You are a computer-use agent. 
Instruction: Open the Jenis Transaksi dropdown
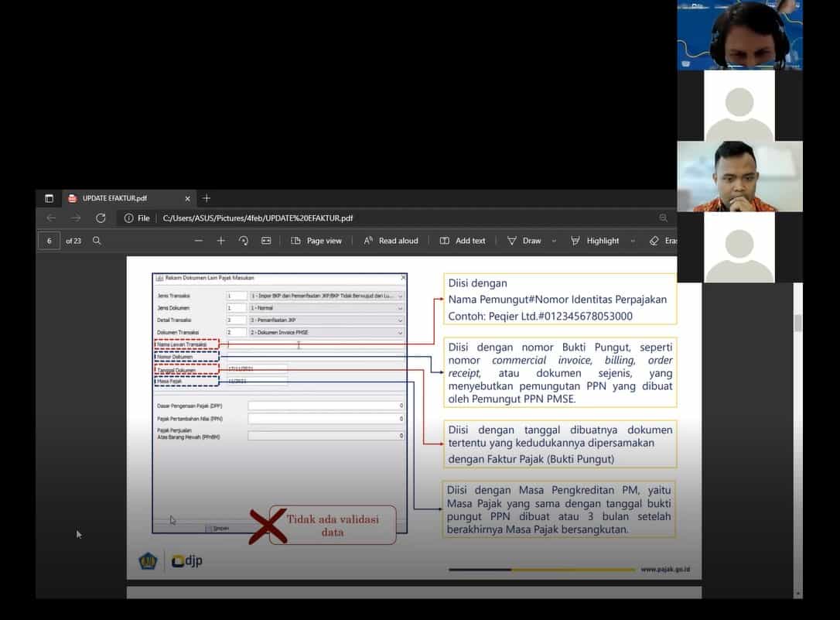tap(399, 296)
